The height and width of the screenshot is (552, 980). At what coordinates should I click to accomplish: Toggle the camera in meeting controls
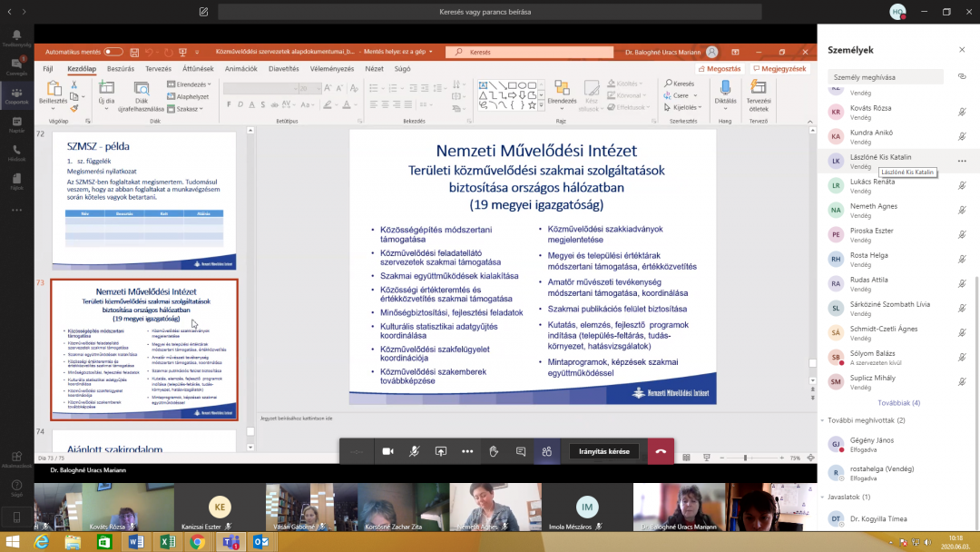387,451
